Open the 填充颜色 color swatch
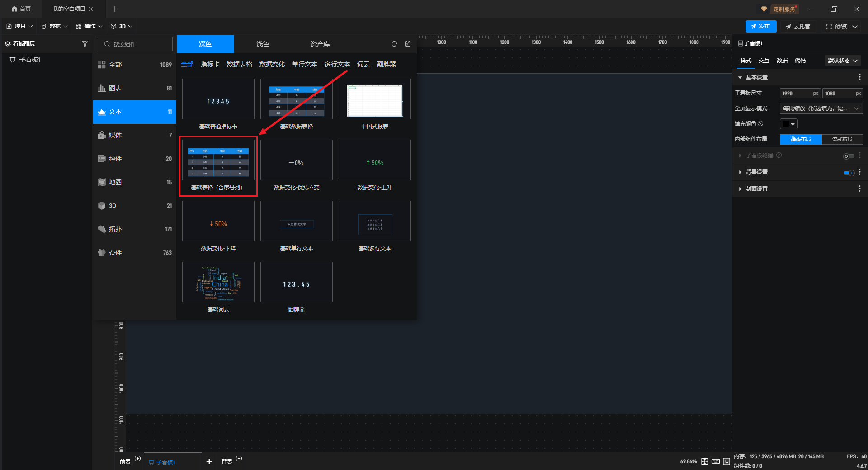Screen dimensions: 868x470 click(x=788, y=124)
